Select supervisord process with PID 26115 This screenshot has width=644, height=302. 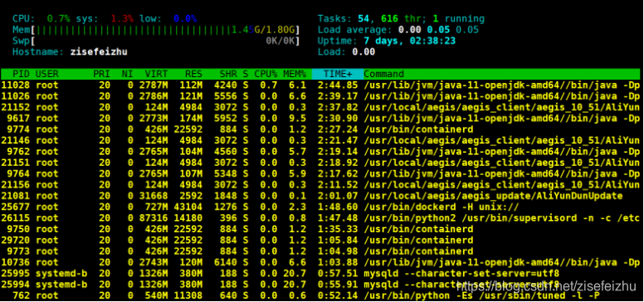tap(320, 218)
